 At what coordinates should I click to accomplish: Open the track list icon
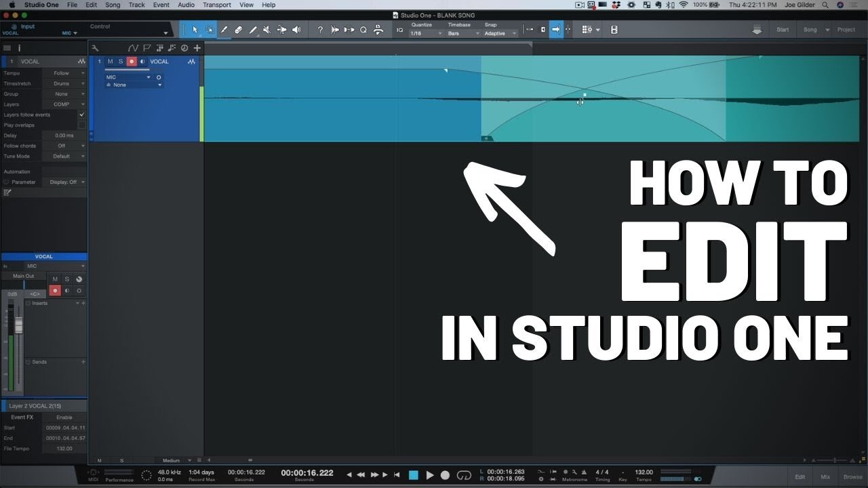click(7, 48)
